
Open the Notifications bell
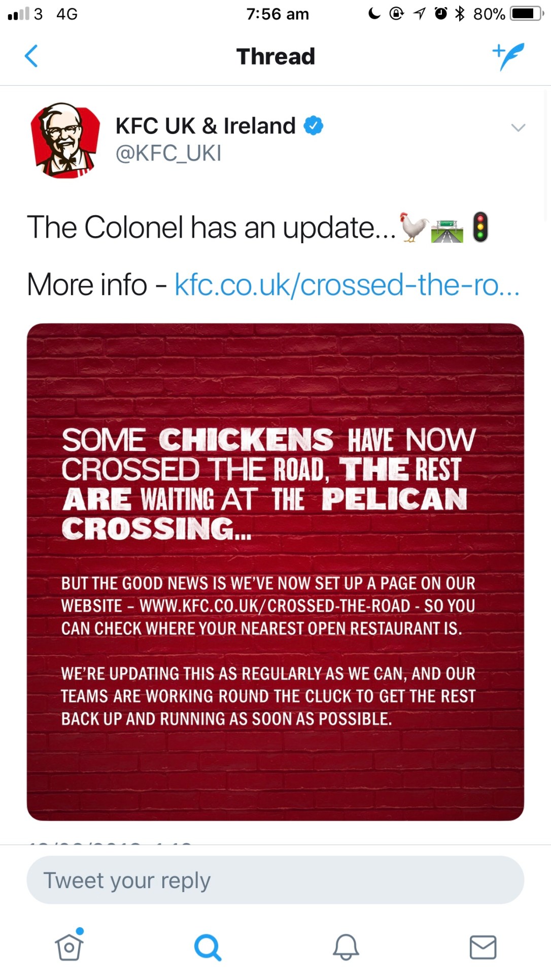(346, 947)
